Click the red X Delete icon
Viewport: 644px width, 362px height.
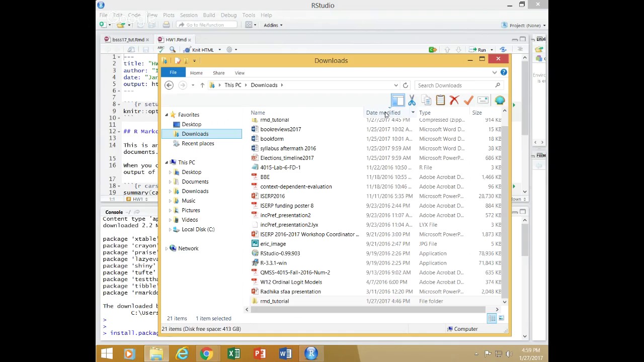(x=454, y=101)
